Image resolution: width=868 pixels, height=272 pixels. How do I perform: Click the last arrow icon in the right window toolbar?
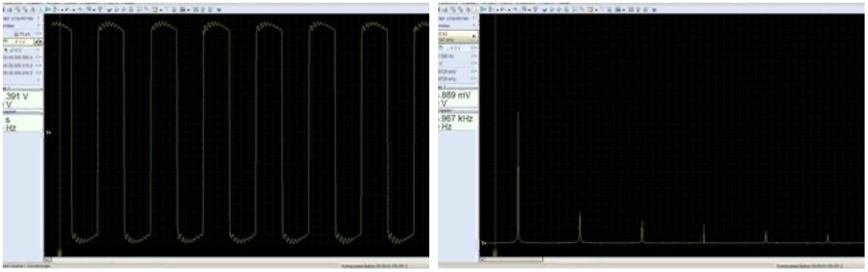click(x=654, y=9)
